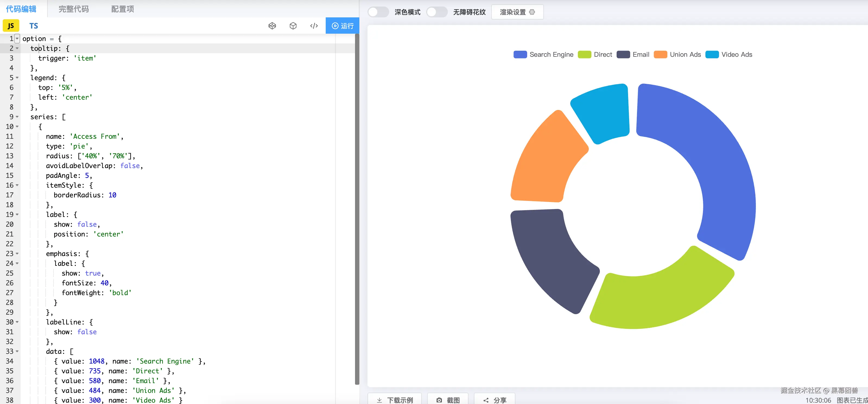Click the download arrow icon
This screenshot has height=404, width=868.
click(379, 400)
